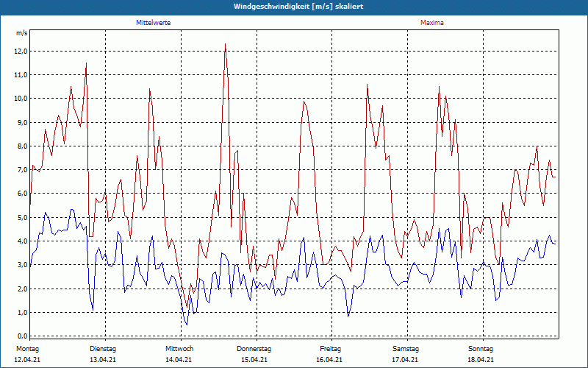This screenshot has height=368, width=588.
Task: Select the m/s axis unit label
Action: coord(22,33)
